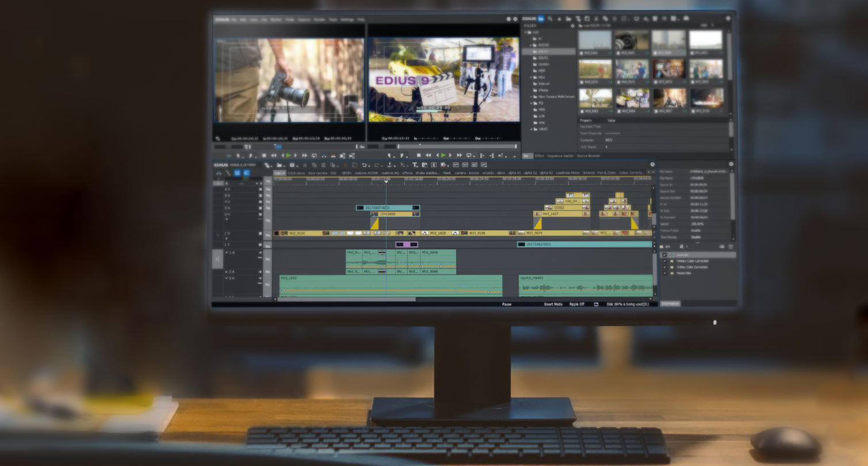This screenshot has height=466, width=868.
Task: Uncheck 3-Way Color Correction
Action: [x=664, y=267]
